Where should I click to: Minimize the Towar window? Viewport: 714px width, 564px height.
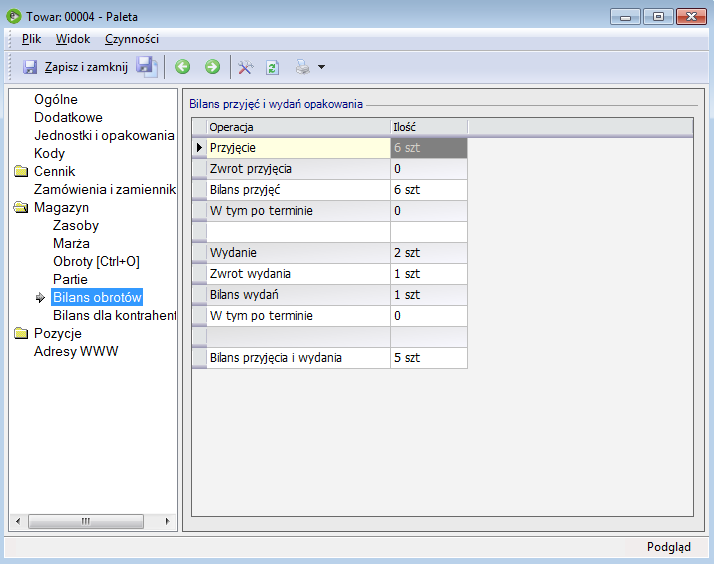625,17
